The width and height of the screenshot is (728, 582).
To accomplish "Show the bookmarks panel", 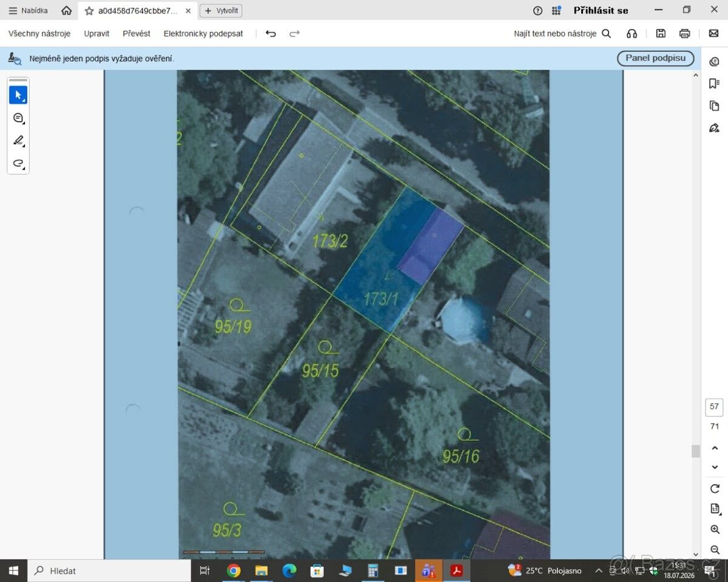I will coord(715,84).
